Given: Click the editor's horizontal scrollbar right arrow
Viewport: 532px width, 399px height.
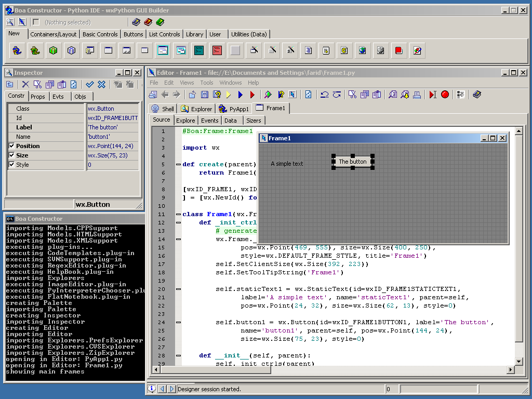Looking at the screenshot, I should pyautogui.click(x=511, y=369).
